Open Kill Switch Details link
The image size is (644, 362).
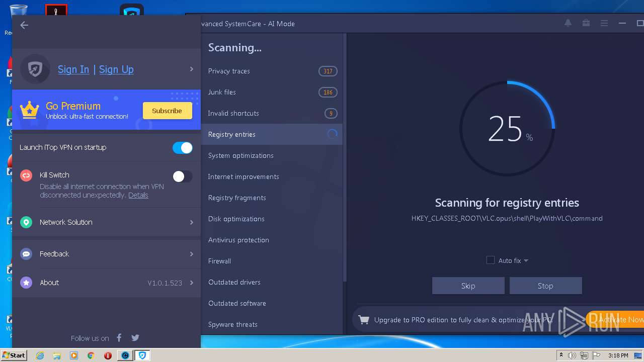pos(138,195)
